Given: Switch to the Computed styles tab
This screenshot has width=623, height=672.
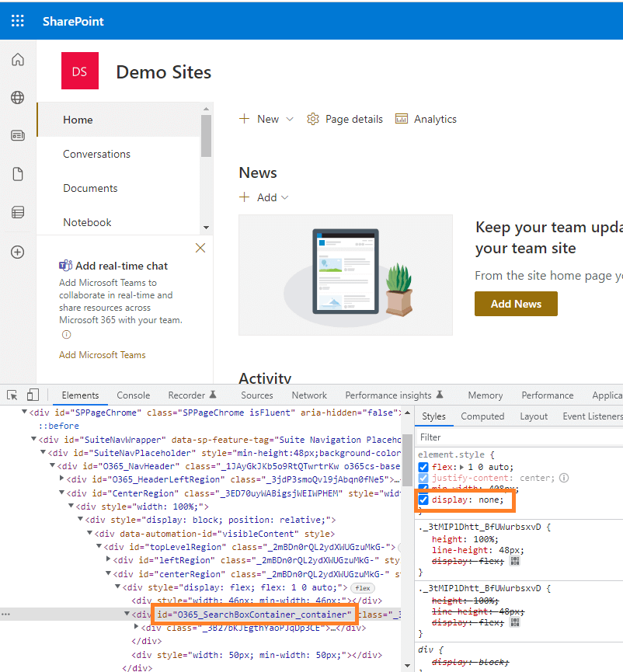Looking at the screenshot, I should click(x=482, y=416).
